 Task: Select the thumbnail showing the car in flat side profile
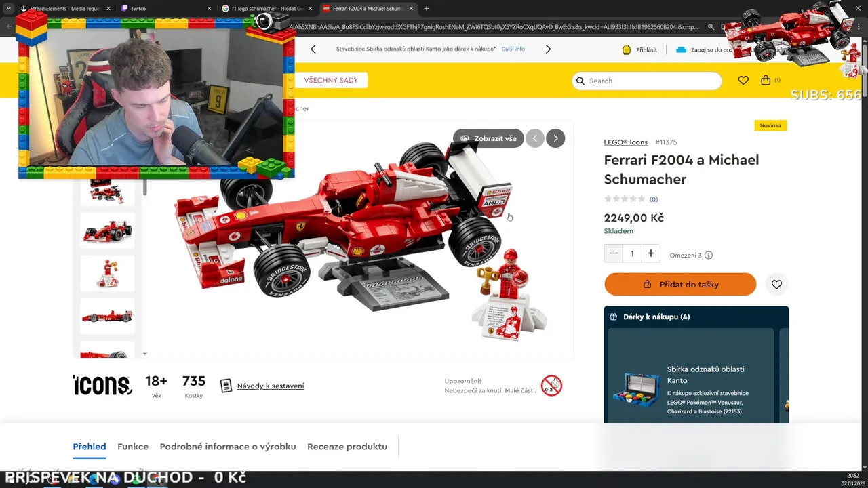107,316
